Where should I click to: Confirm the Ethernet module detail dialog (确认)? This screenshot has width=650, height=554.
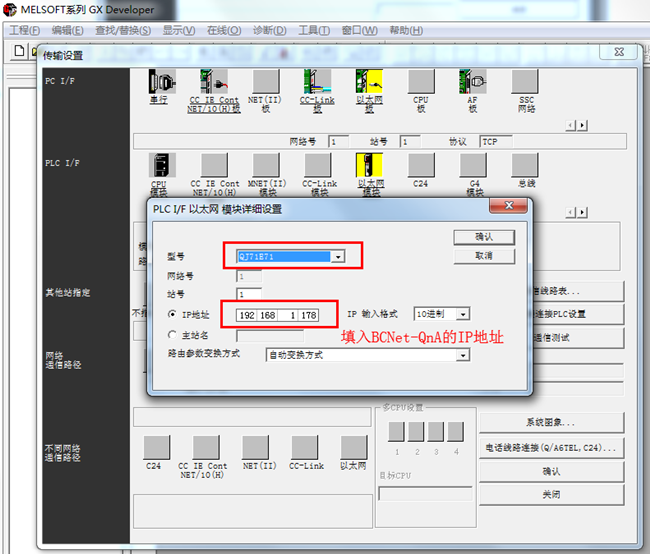(484, 237)
